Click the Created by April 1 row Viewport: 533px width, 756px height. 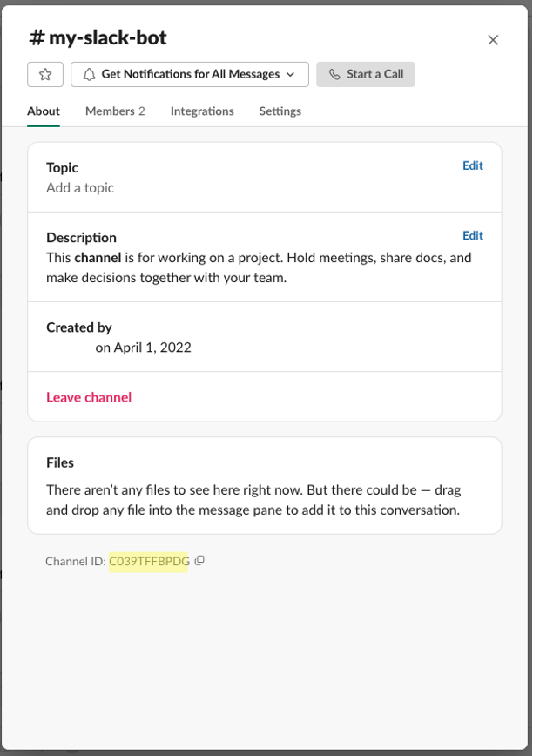[x=265, y=337]
